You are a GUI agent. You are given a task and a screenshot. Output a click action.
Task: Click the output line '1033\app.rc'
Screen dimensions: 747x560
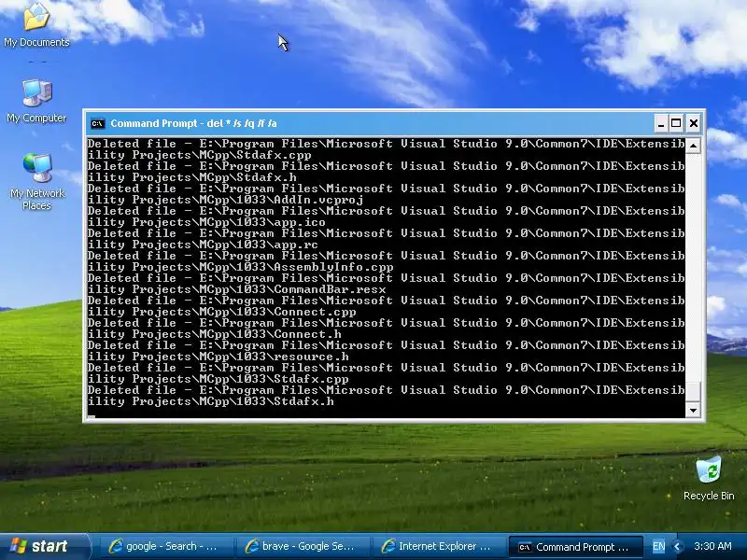pyautogui.click(x=203, y=245)
